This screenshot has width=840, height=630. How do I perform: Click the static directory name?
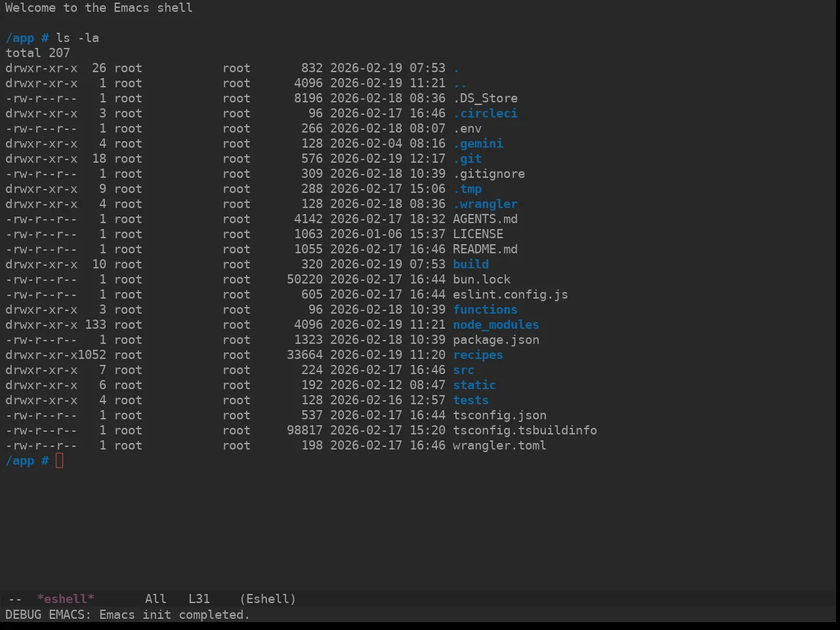coord(474,385)
